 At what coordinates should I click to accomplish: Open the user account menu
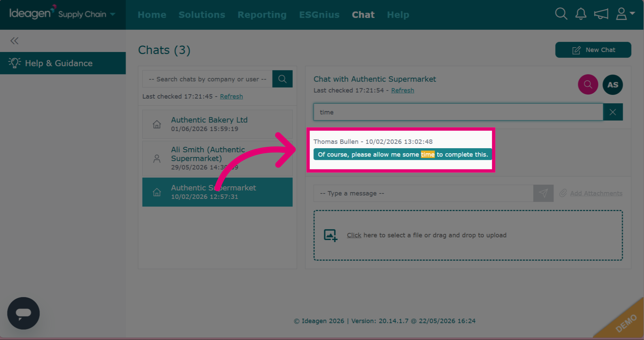click(x=625, y=14)
